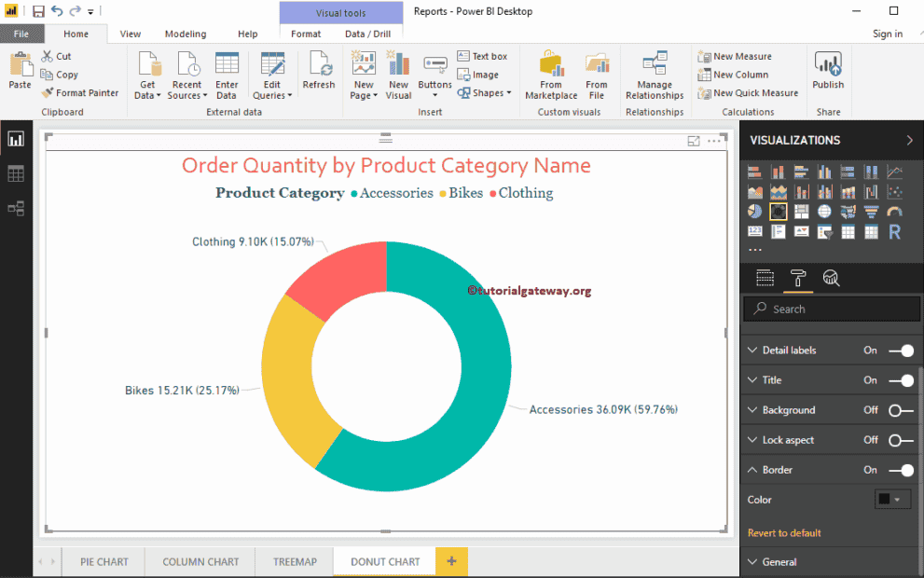
Task: Select the Gauge visualization icon
Action: pyautogui.click(x=895, y=211)
